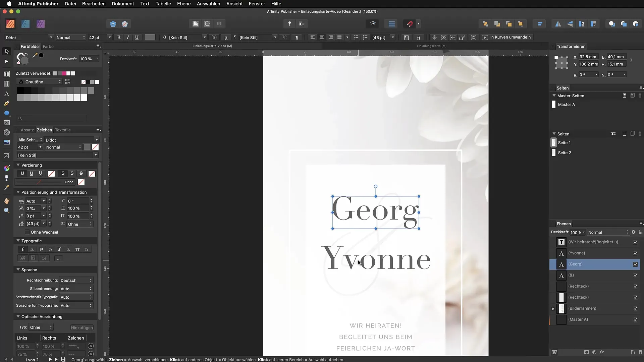Screen dimensions: 644x362
Task: Toggle visibility of (Master A) layer
Action: (x=635, y=320)
